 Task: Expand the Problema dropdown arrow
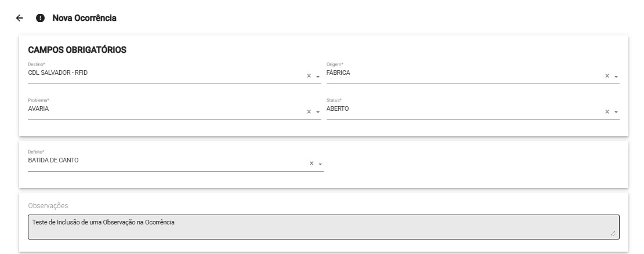(x=318, y=113)
